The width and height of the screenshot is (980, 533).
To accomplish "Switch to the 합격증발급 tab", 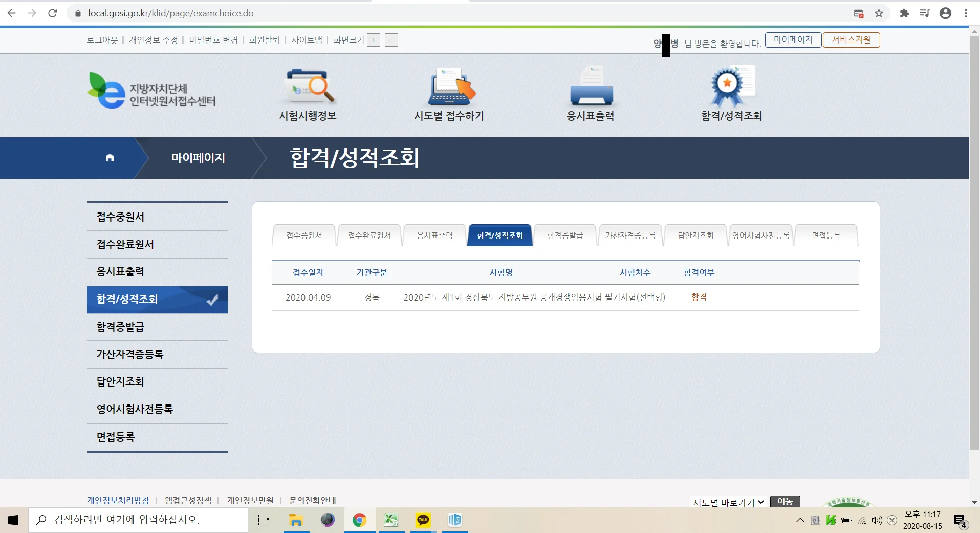I will (565, 236).
